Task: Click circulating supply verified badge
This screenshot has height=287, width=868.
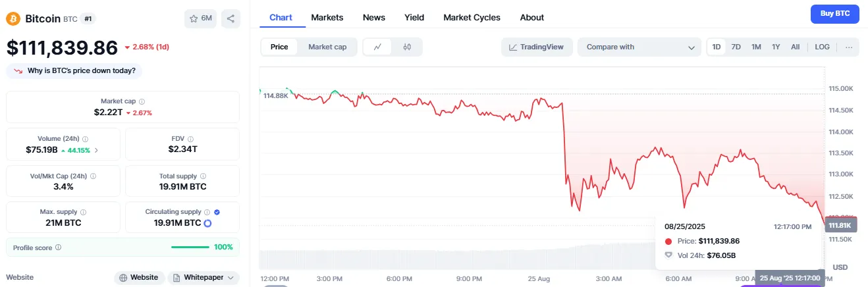Action: pos(217,212)
